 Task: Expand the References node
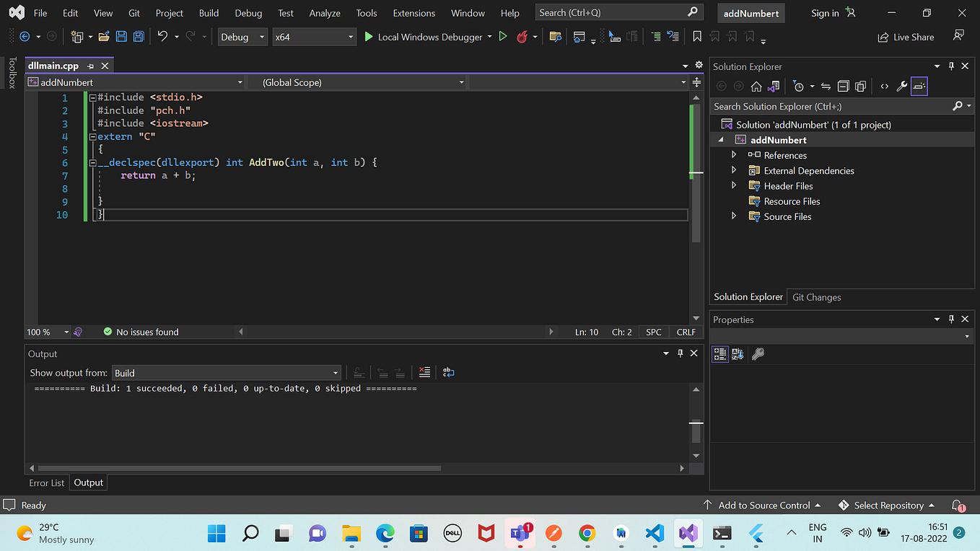[x=734, y=155]
